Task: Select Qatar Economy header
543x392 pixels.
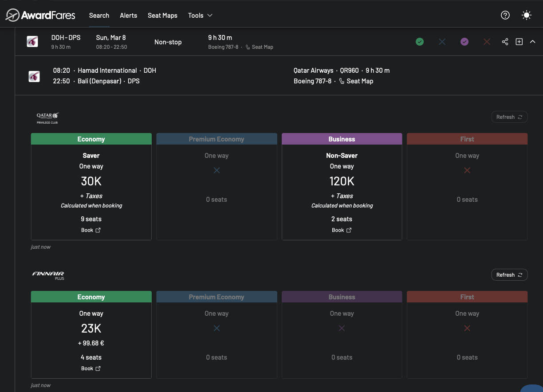Action: [x=91, y=139]
